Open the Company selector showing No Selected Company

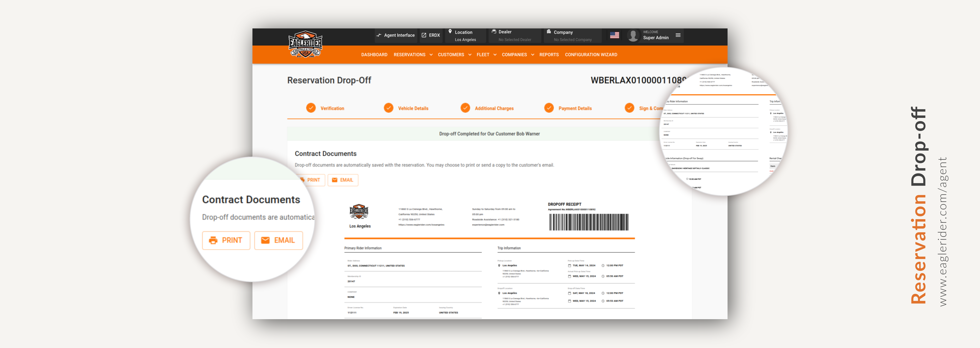tap(572, 35)
